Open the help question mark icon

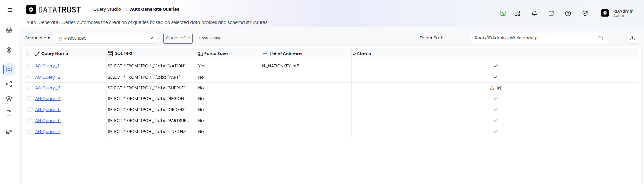point(568,13)
